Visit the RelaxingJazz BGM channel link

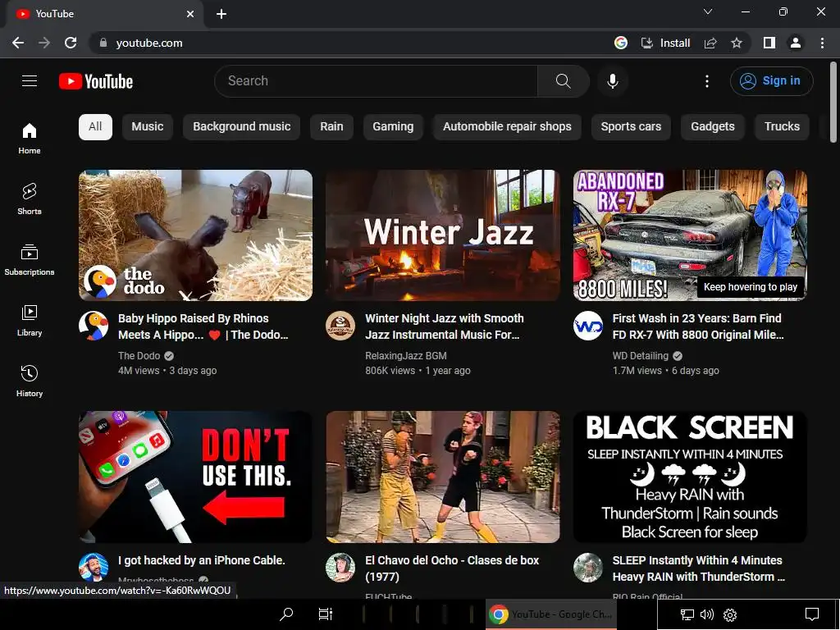[405, 356]
